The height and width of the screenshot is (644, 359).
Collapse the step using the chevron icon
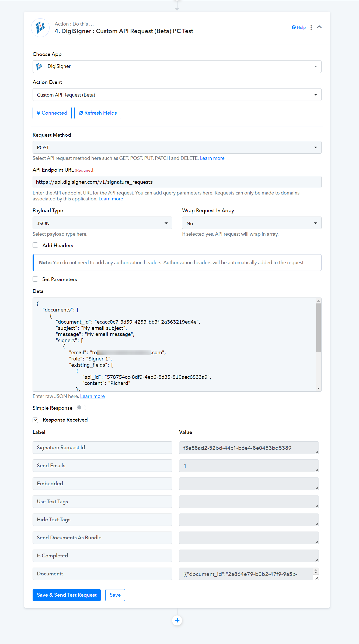(x=319, y=27)
